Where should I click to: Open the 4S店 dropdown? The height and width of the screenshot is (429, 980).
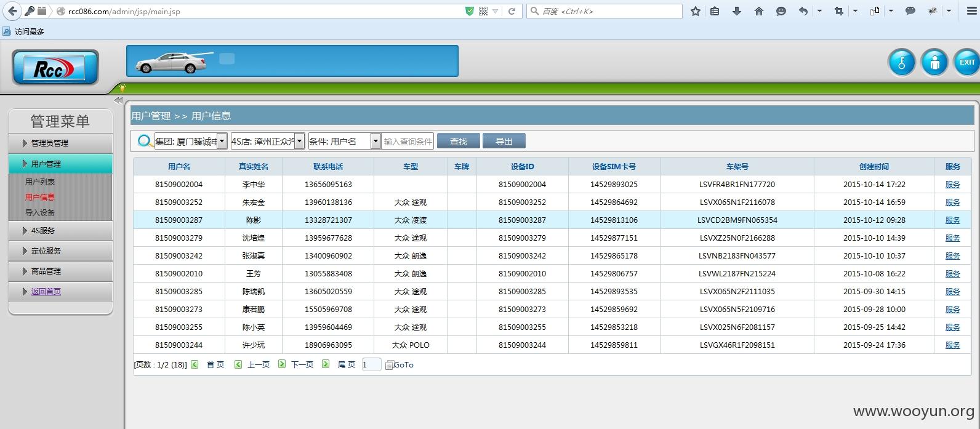(268, 141)
